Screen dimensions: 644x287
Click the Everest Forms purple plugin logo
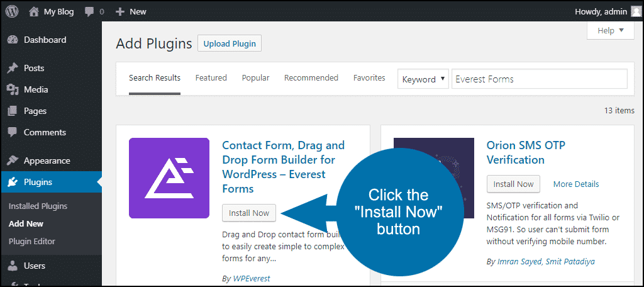tap(169, 178)
